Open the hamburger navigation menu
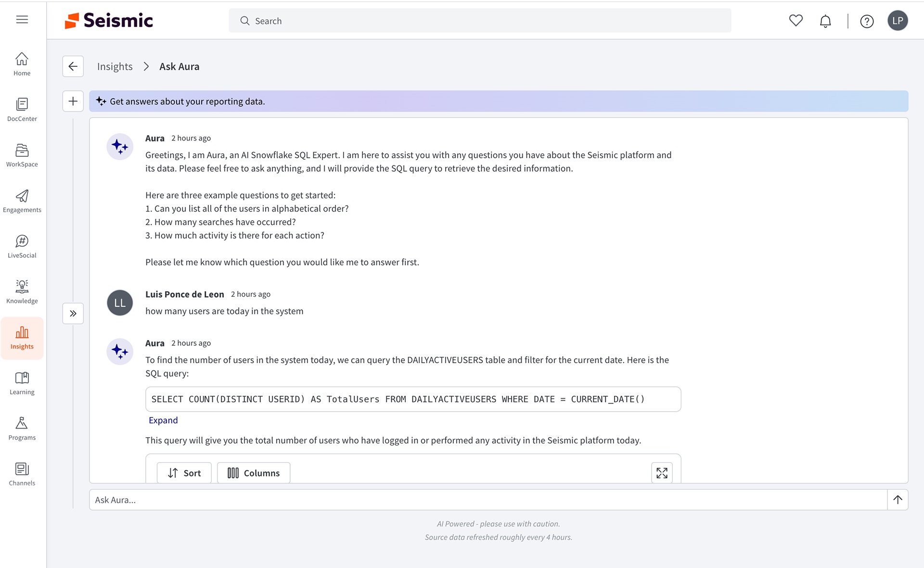The width and height of the screenshot is (924, 568). pos(22,20)
